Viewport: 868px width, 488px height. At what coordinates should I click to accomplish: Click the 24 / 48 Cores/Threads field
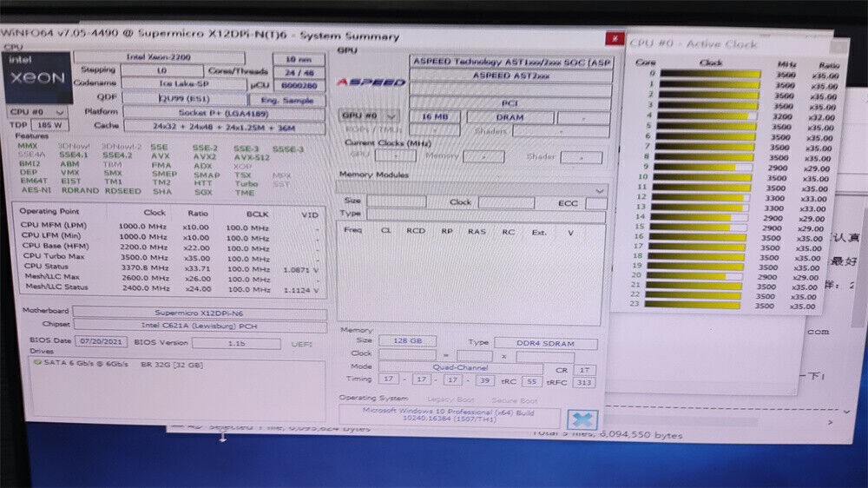[x=299, y=73]
